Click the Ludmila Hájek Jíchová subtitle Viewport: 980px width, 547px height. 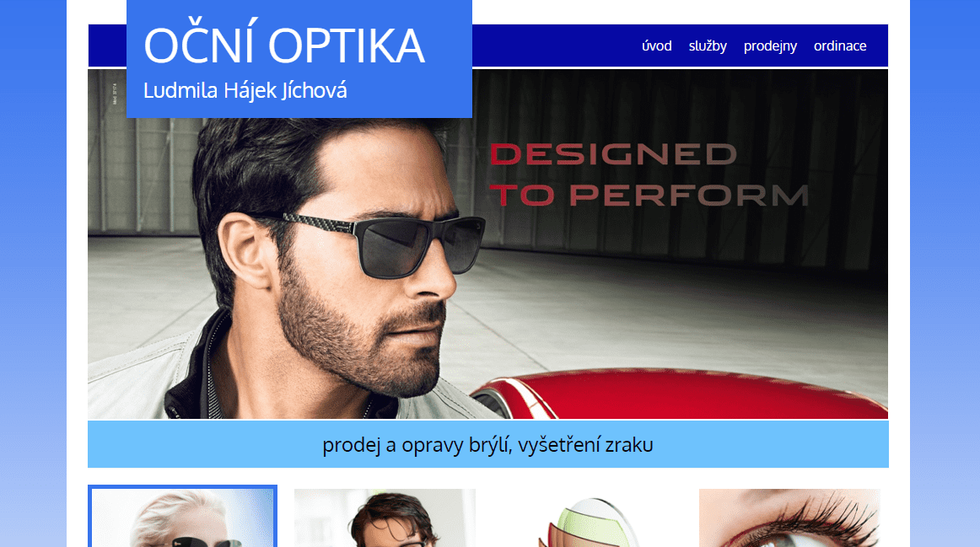(245, 90)
